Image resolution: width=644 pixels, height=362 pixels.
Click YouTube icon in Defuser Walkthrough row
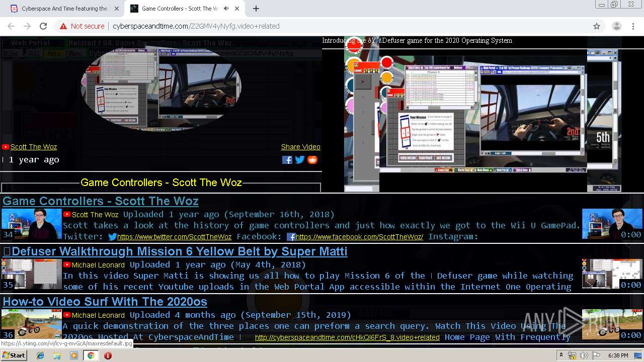67,264
